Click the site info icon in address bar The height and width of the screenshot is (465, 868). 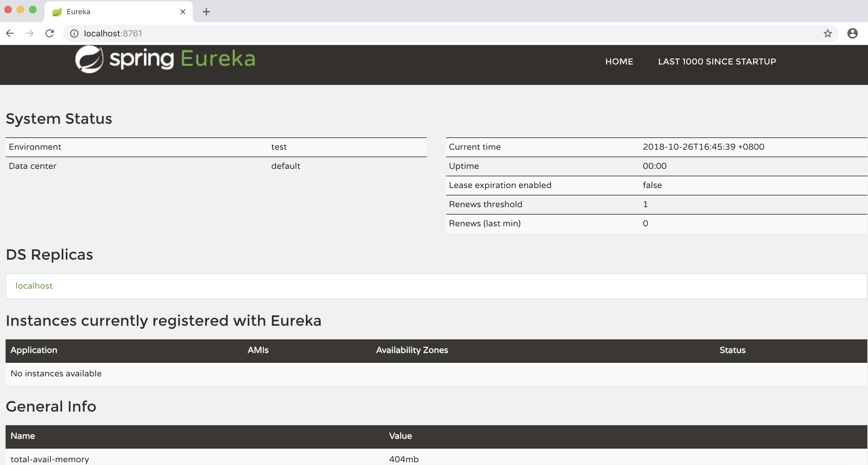[74, 33]
